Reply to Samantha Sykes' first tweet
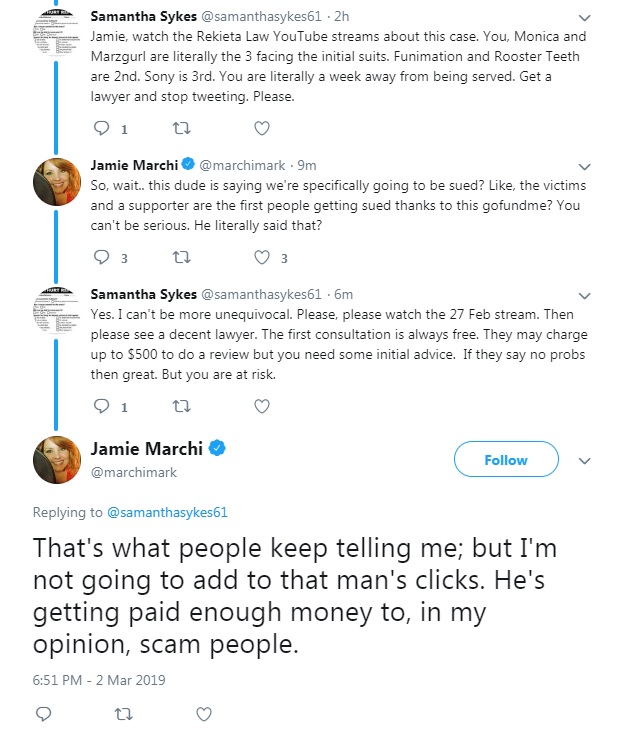Image resolution: width=624 pixels, height=741 pixels. (102, 128)
